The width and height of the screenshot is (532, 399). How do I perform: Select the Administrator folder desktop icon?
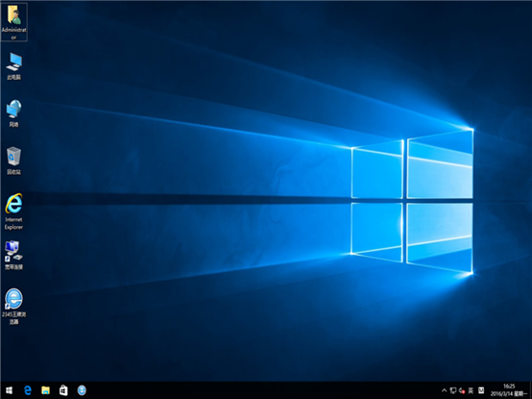(13, 22)
